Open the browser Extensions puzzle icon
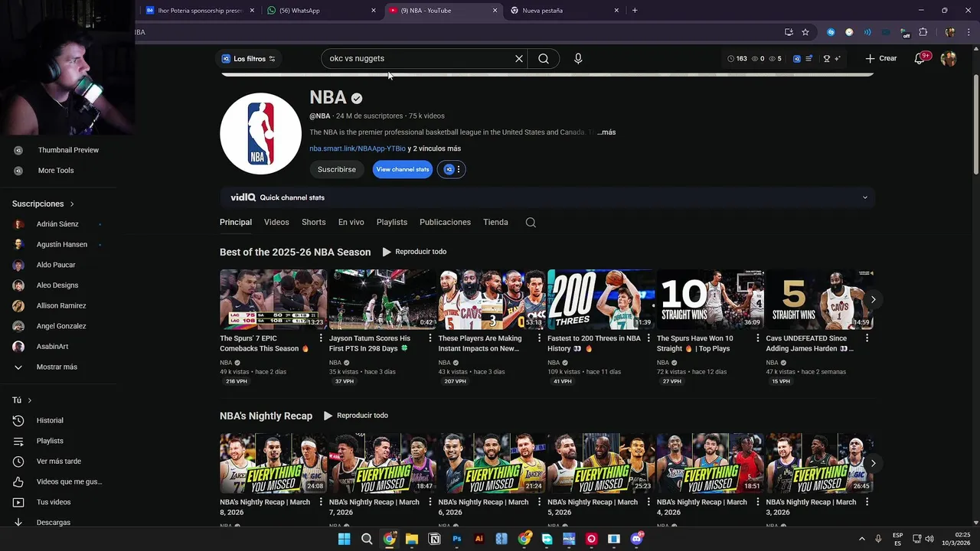The image size is (980, 551). 923,32
